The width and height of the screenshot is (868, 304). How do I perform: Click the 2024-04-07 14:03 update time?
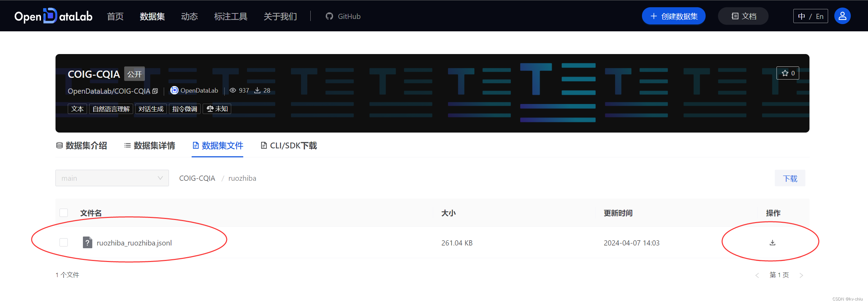point(632,243)
